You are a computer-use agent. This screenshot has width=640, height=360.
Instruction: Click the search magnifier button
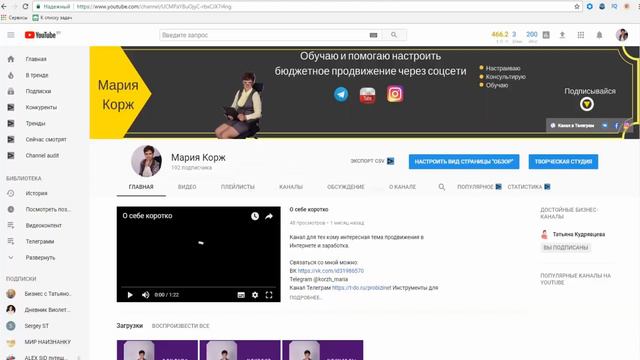(394, 35)
